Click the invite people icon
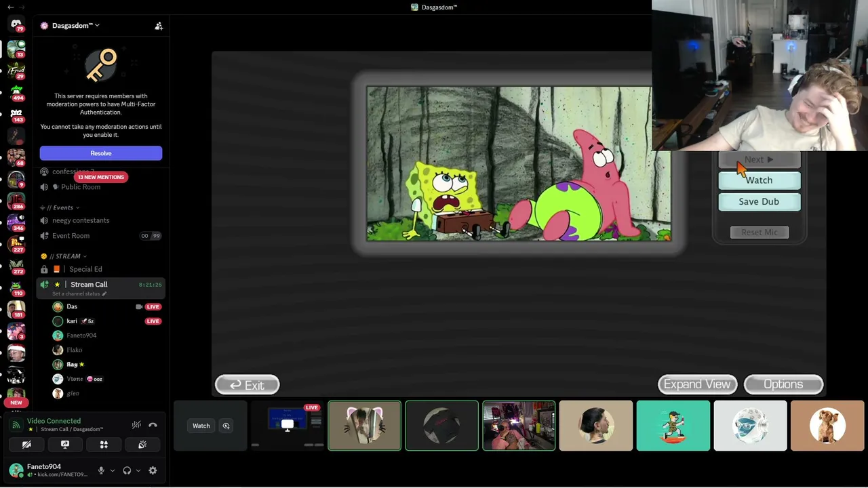This screenshot has height=488, width=868. [159, 26]
